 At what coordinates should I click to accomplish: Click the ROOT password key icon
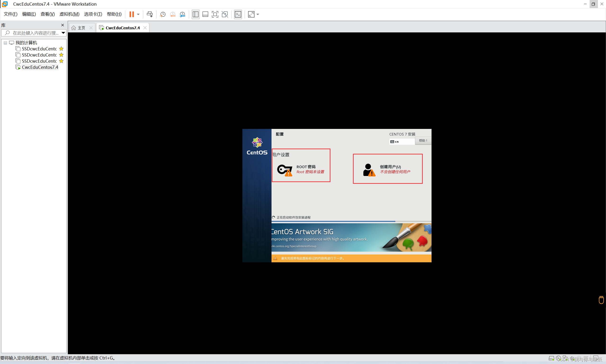point(284,170)
